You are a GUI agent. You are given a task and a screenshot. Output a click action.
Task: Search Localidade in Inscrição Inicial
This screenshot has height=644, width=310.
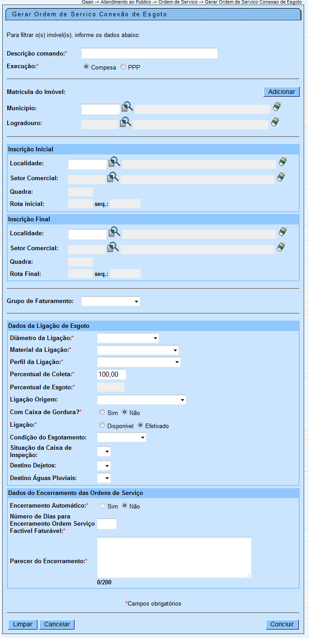pyautogui.click(x=115, y=162)
